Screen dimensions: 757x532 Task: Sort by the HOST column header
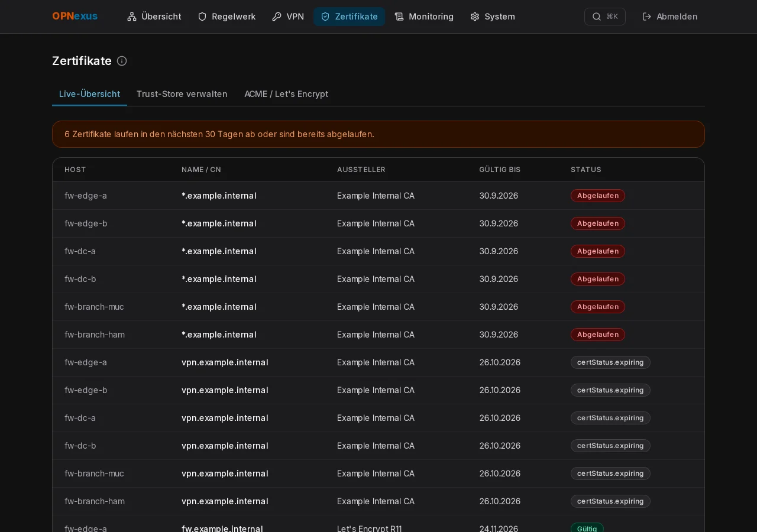75,170
